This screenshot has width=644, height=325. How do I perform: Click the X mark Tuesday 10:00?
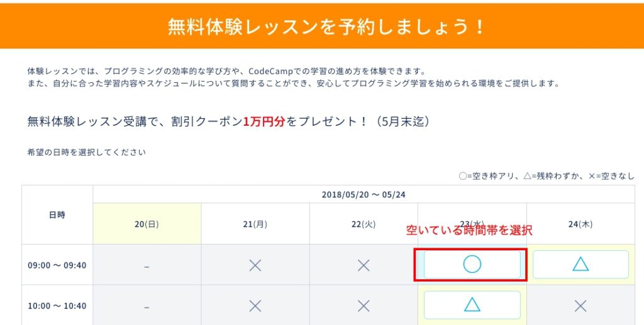click(x=364, y=306)
